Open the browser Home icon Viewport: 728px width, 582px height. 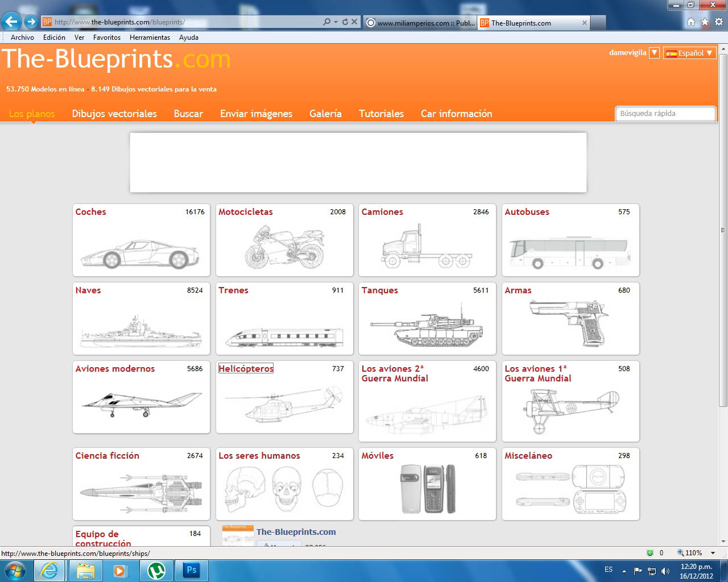(691, 22)
